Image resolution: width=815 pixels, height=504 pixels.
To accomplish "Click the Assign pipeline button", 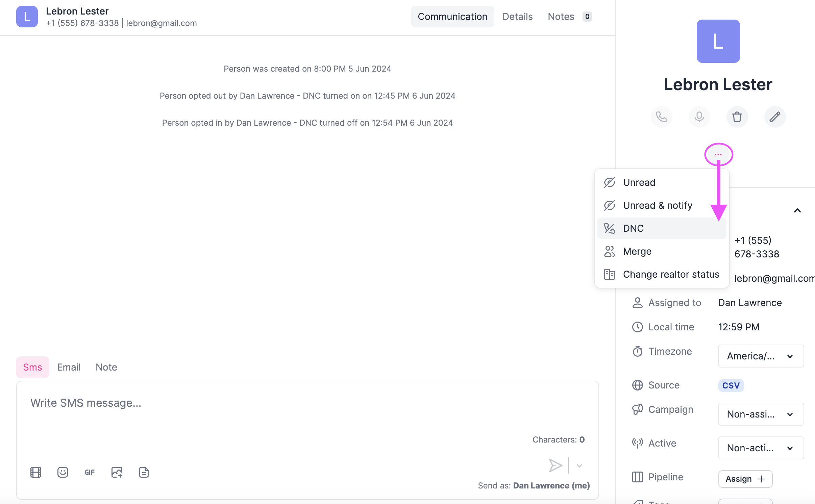I will tap(745, 479).
